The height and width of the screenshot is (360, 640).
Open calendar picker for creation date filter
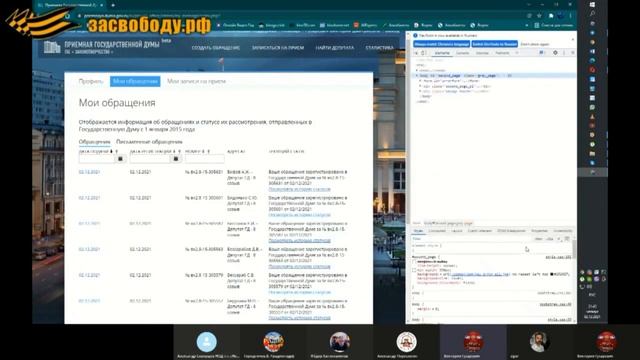tap(120, 159)
